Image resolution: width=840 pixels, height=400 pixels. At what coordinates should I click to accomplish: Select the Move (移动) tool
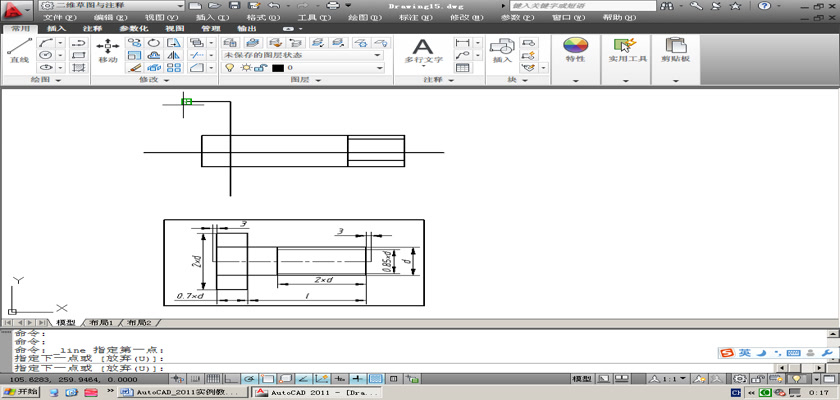[108, 52]
